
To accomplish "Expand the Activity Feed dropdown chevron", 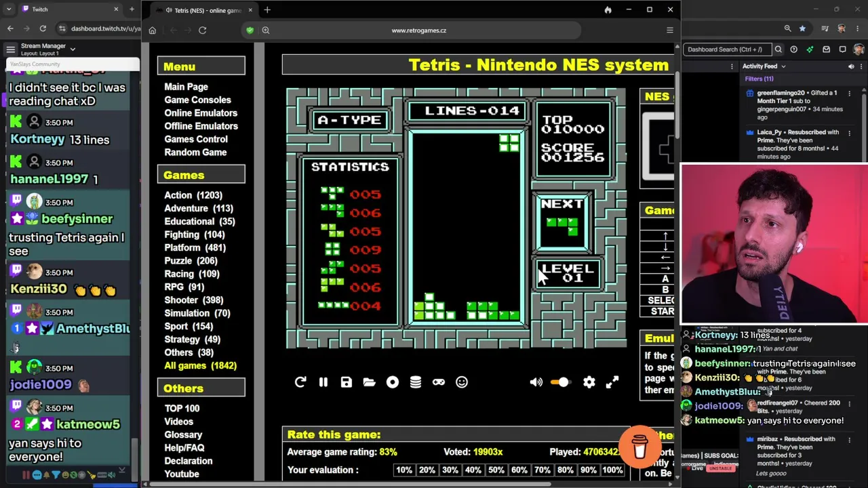I will [783, 66].
